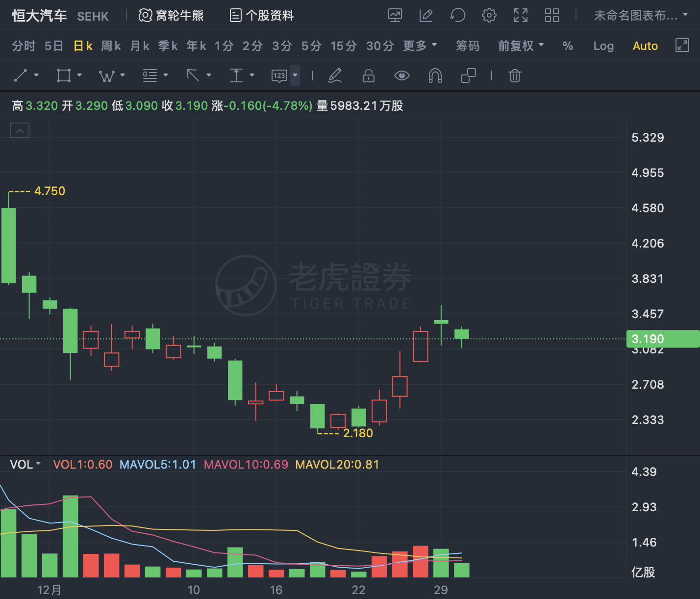
Task: Select the 123 price label tool
Action: point(279,76)
